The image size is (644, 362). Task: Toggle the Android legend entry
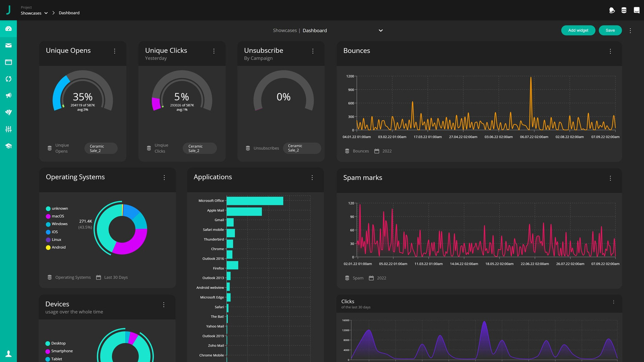tap(55, 247)
